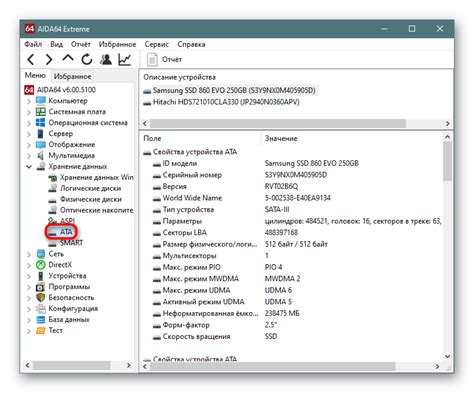Select the Программы icon in the tree

41,287
